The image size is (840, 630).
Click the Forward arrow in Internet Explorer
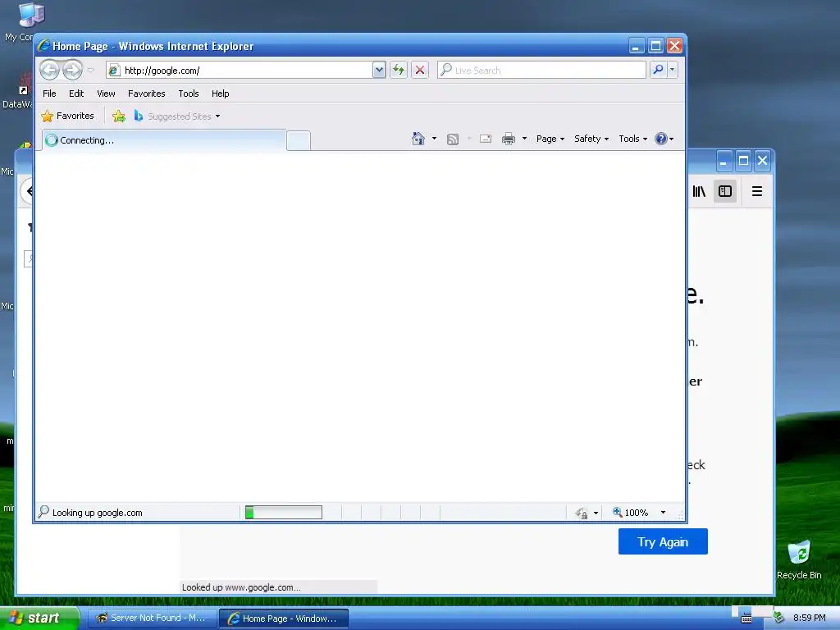(x=72, y=70)
